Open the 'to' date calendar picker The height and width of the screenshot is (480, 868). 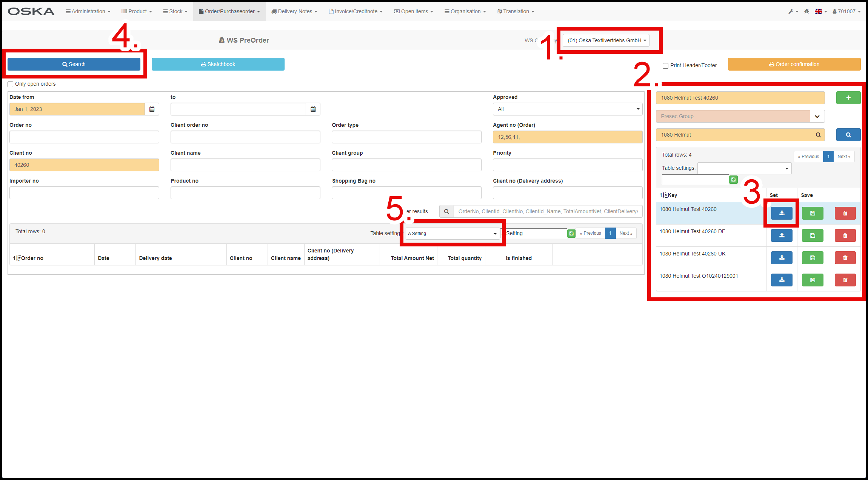coord(313,109)
